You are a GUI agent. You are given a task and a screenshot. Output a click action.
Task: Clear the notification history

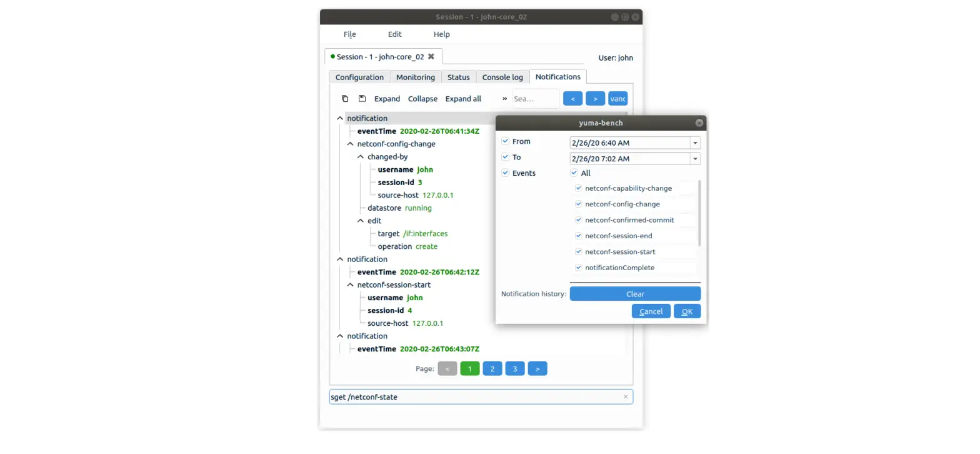[x=635, y=294]
